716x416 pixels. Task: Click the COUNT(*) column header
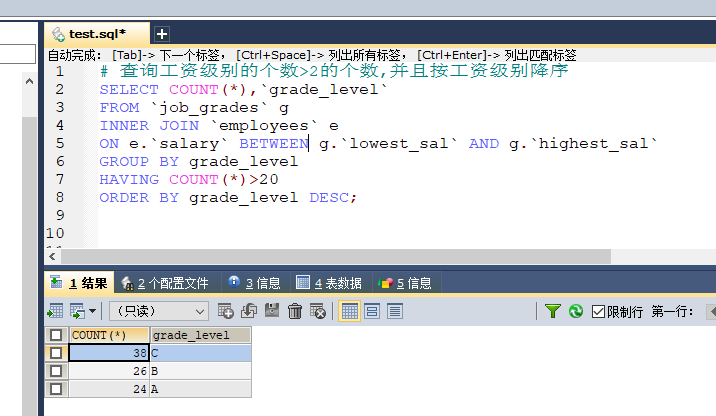click(109, 335)
